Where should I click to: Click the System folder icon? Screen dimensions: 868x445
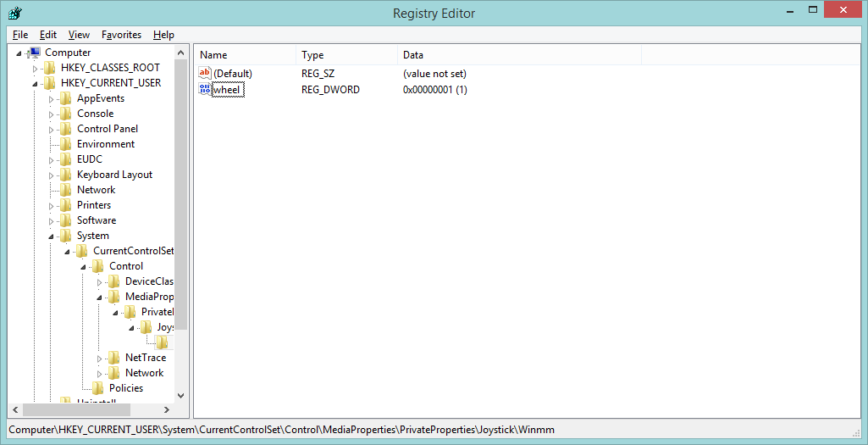click(x=66, y=236)
